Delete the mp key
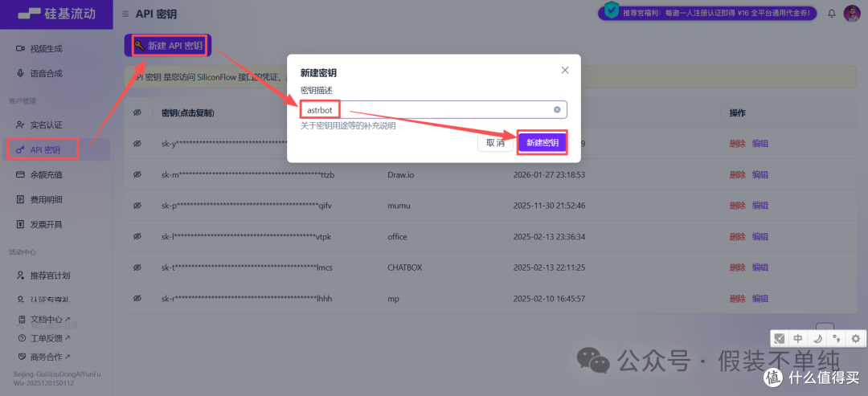 pos(737,299)
